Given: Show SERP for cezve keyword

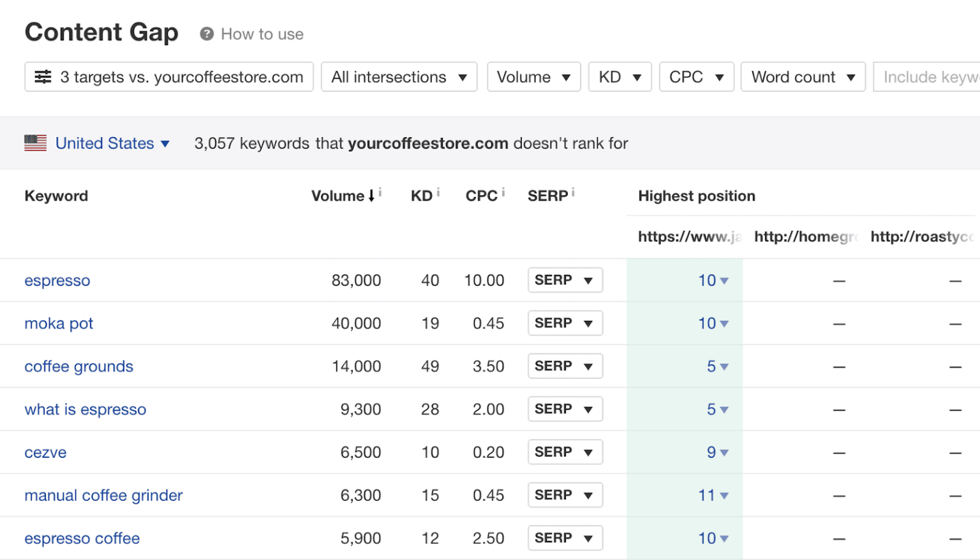Looking at the screenshot, I should (x=565, y=452).
